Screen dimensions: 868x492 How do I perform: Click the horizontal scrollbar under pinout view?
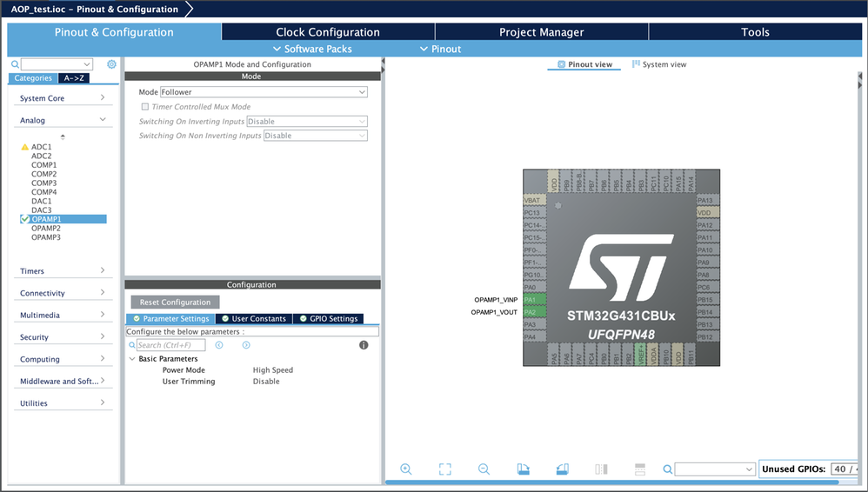click(x=611, y=482)
